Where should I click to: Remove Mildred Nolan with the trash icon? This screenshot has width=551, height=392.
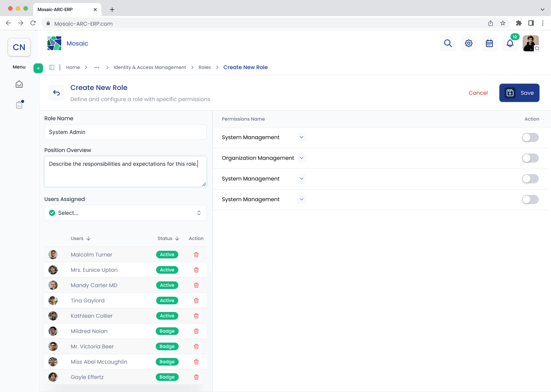196,331
